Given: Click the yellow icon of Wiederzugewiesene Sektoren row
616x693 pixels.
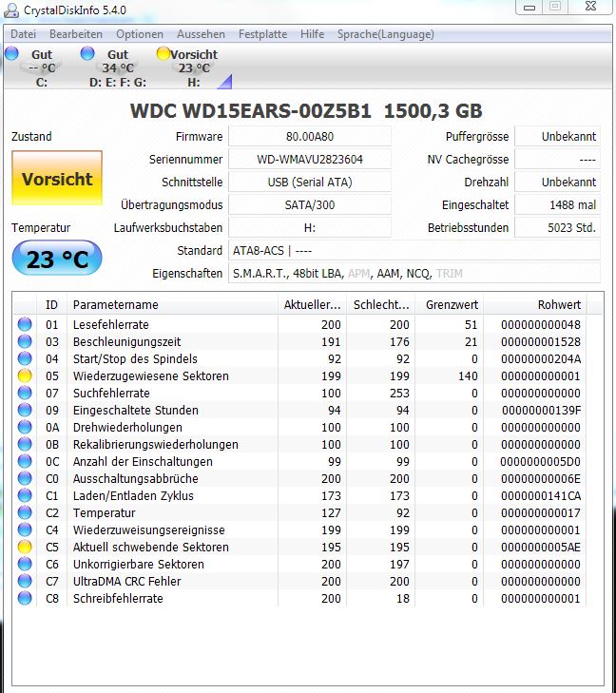Looking at the screenshot, I should (25, 375).
